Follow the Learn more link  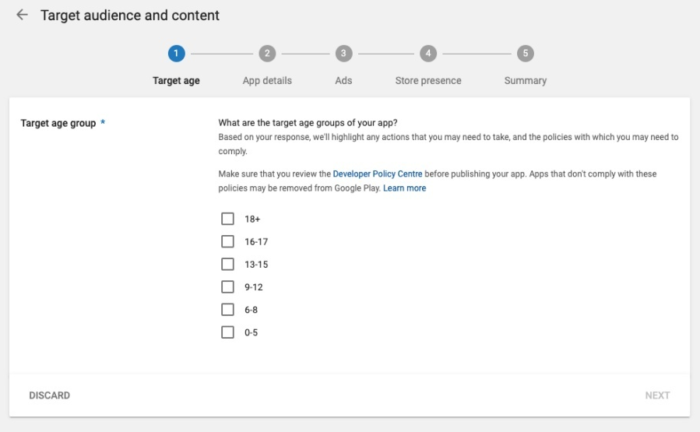click(x=404, y=188)
